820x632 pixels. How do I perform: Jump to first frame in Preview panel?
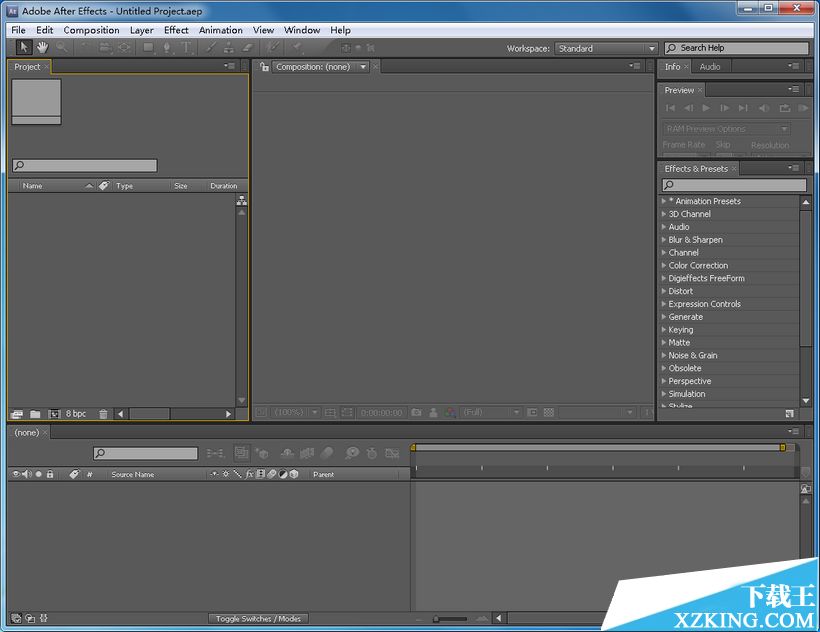tap(670, 108)
